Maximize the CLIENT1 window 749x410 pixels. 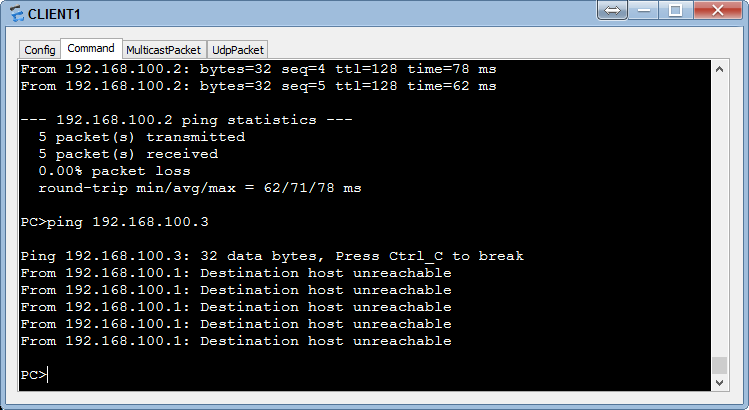click(675, 10)
